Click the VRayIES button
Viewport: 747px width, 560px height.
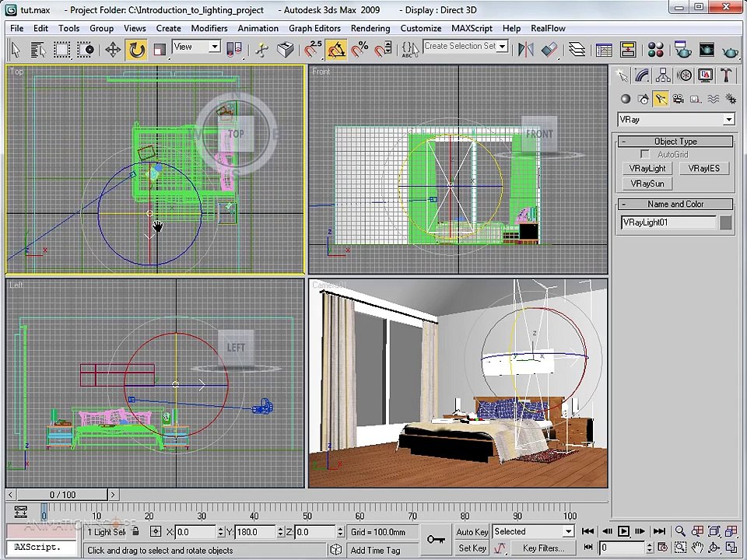tap(703, 169)
